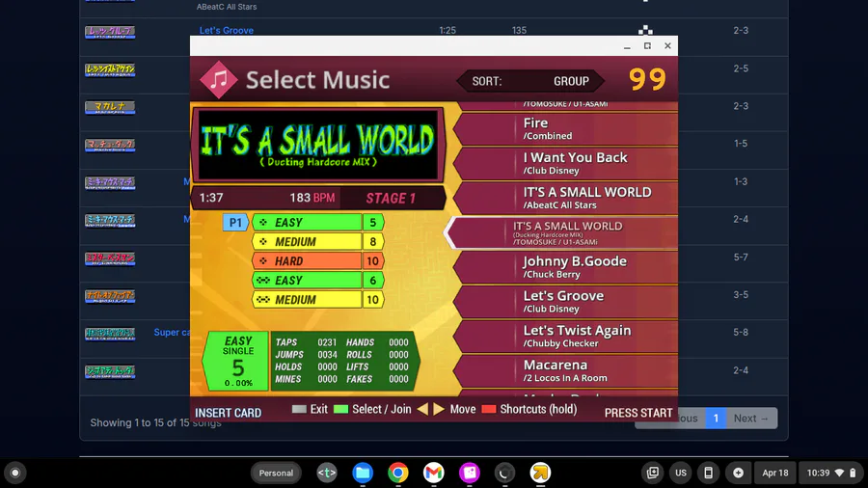Click the INSERT CARD text
868x488 pixels.
(228, 413)
